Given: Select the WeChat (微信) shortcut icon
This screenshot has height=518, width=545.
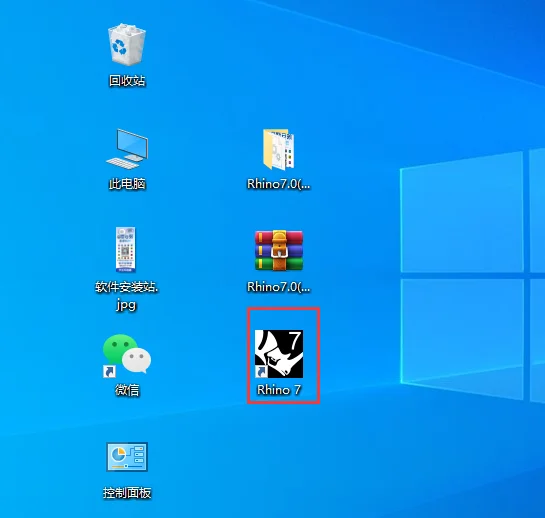Looking at the screenshot, I should (127, 356).
